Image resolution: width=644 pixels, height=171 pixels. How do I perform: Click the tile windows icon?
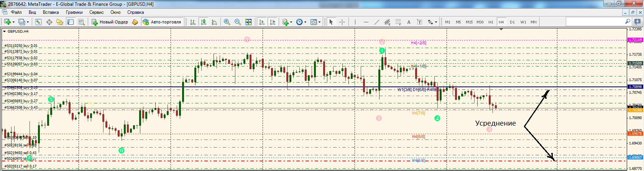pos(248,22)
